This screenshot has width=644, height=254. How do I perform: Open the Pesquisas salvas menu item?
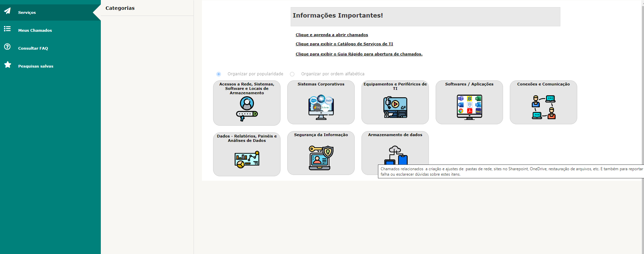50,66
